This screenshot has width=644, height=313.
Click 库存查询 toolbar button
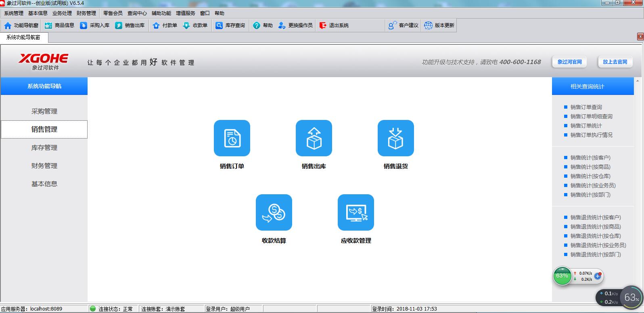[x=230, y=25]
